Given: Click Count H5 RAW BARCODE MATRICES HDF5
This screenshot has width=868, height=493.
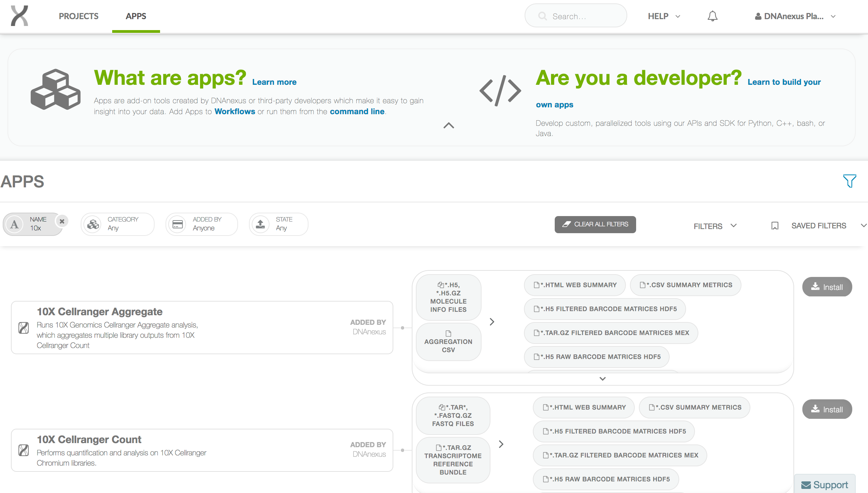Looking at the screenshot, I should [x=606, y=479].
